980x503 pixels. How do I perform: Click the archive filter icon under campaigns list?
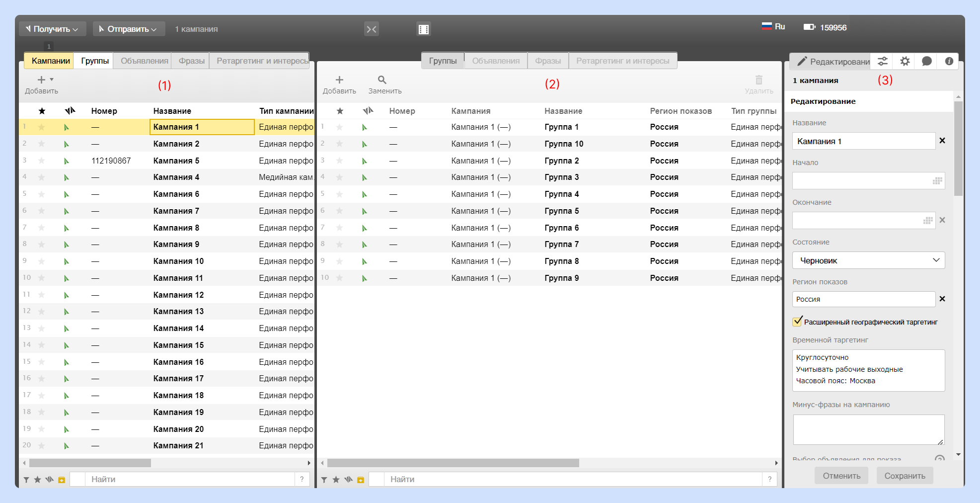coord(62,480)
